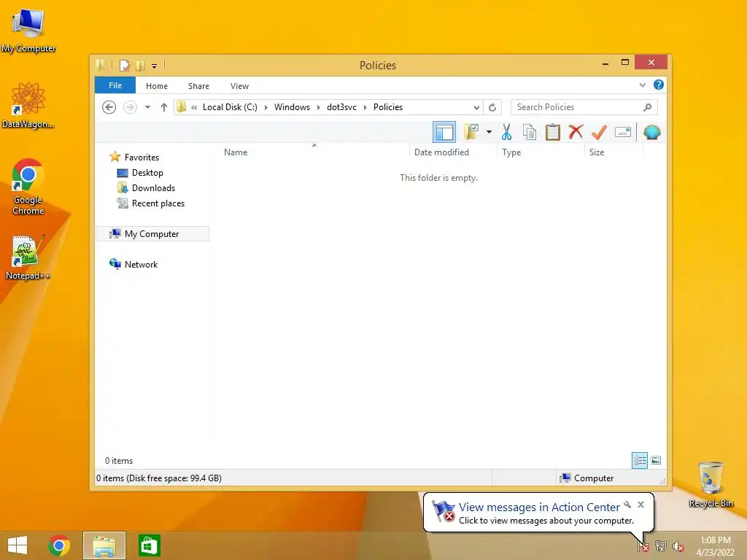This screenshot has width=747, height=560.
Task: Click Local Disk (C:) in breadcrumb
Action: (x=230, y=107)
